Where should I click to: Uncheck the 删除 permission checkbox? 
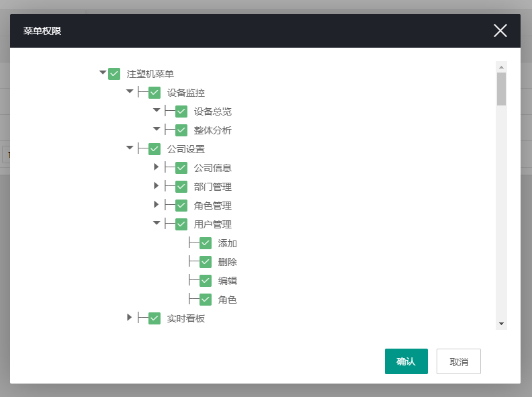[x=206, y=262]
